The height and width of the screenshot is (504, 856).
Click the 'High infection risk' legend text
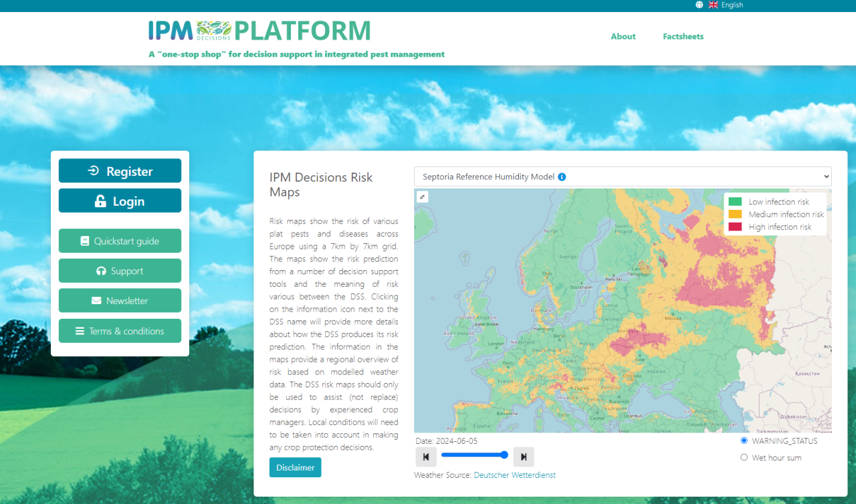point(780,227)
